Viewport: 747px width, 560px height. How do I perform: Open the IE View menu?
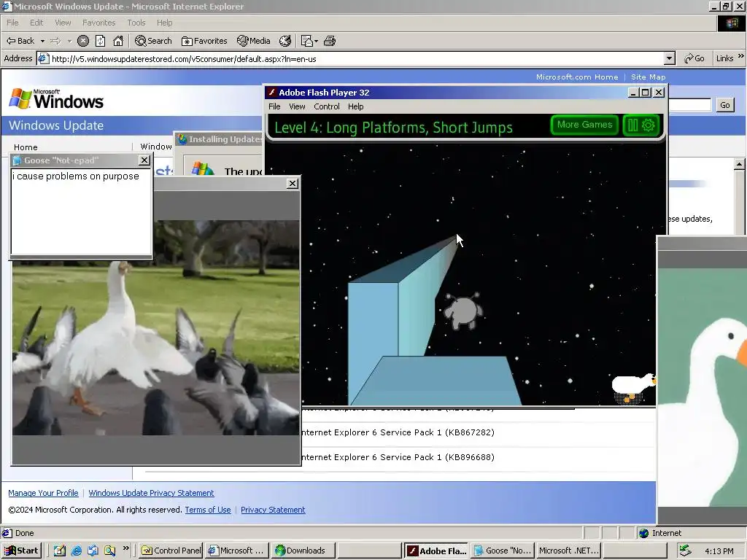(63, 23)
